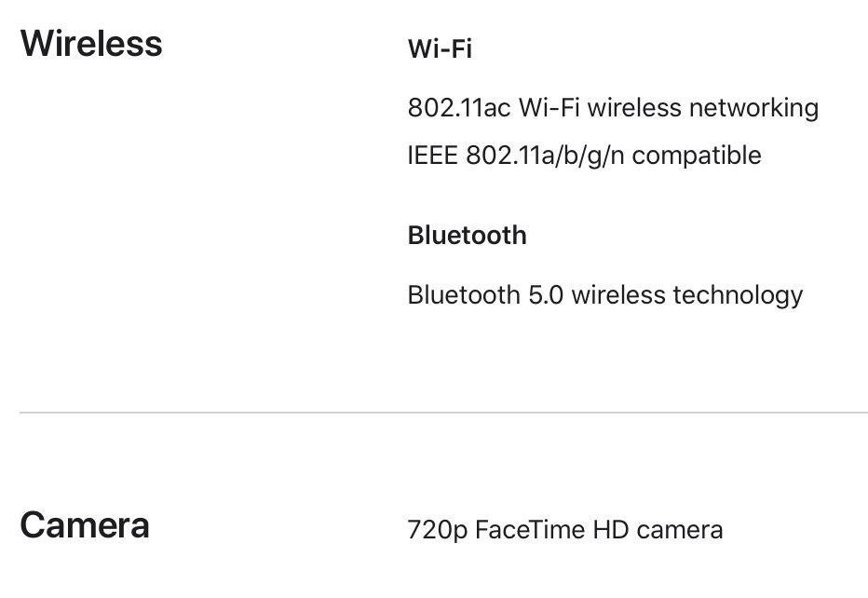Click the Wireless section heading
The image size is (868, 598).
[91, 44]
